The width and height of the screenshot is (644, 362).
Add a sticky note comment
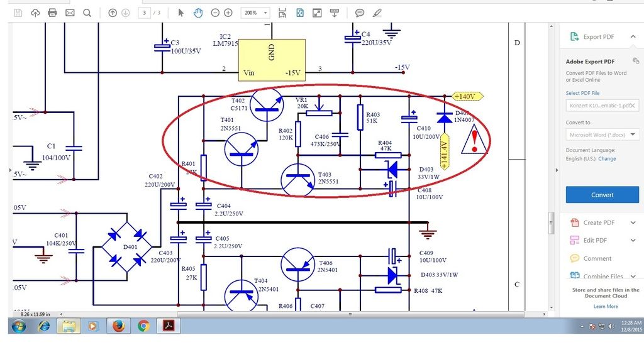(x=359, y=13)
